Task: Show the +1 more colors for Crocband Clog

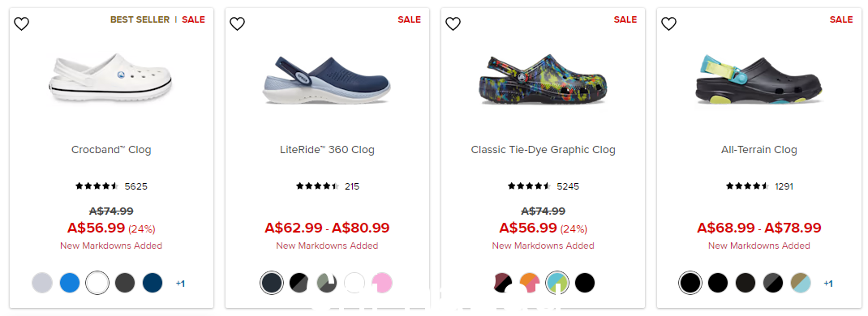Action: (180, 284)
